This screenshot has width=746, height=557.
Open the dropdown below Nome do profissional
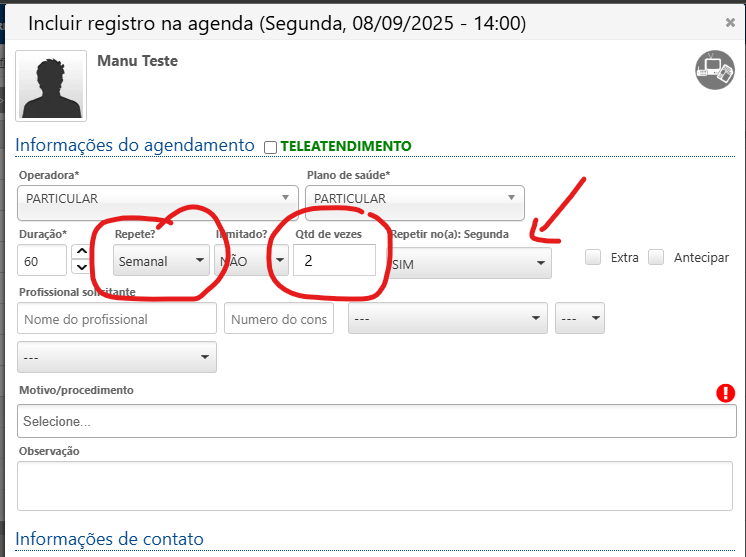pos(117,357)
